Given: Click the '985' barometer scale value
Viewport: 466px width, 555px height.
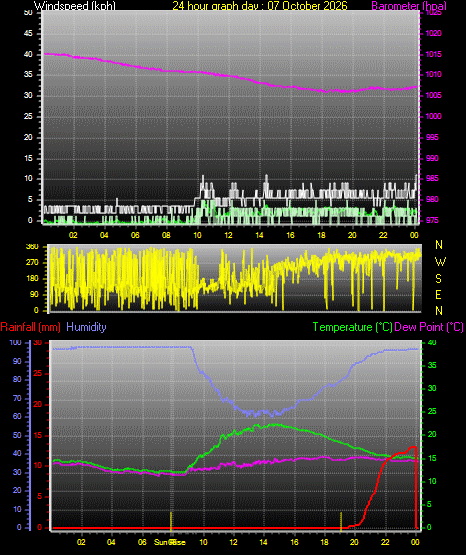Looking at the screenshot, I should pyautogui.click(x=432, y=178).
